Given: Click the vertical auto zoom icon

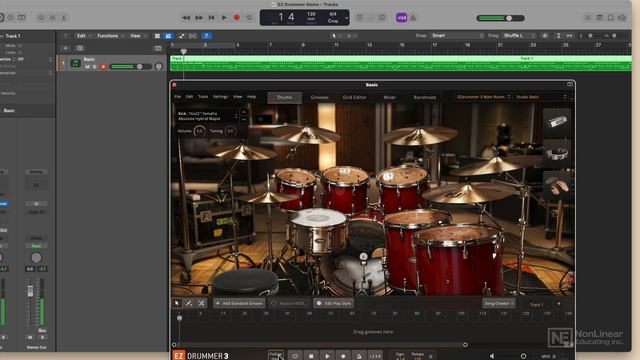Looking at the screenshot, I should (x=558, y=36).
